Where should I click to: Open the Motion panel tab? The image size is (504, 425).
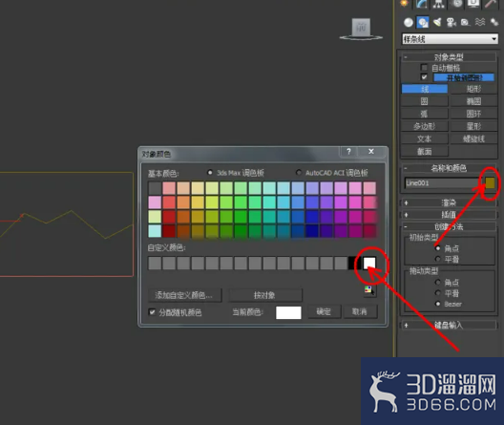(x=456, y=3)
